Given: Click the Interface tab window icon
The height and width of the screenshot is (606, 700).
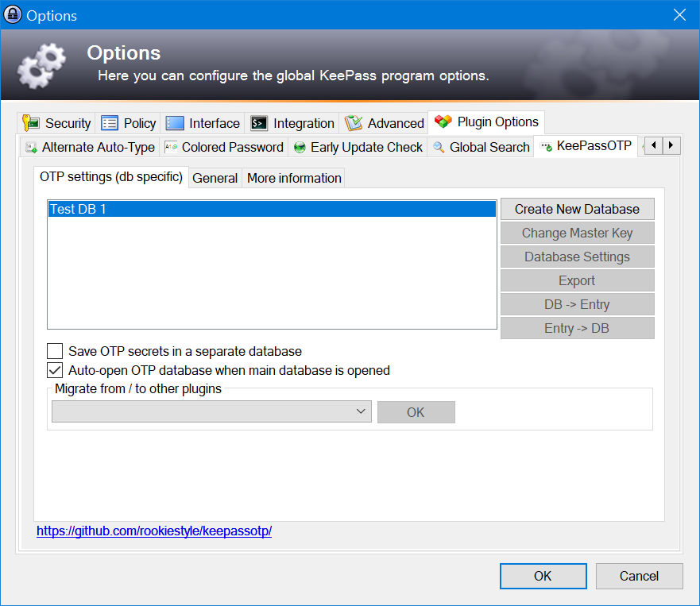Looking at the screenshot, I should (175, 123).
